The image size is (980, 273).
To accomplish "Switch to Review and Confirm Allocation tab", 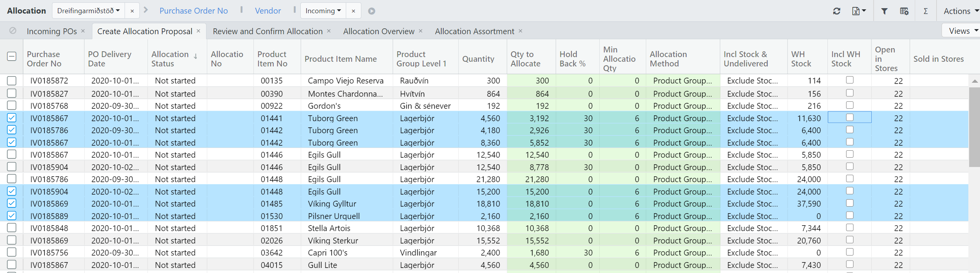I will coord(267,31).
